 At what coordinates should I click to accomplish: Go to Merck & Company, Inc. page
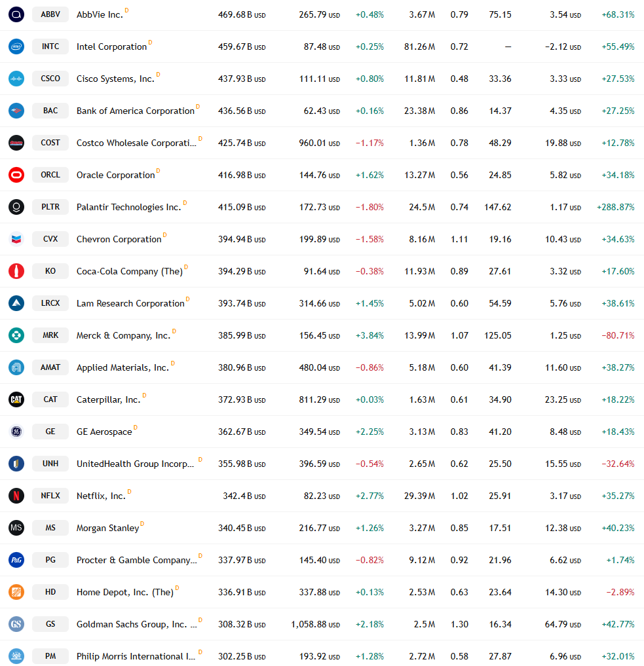coord(123,335)
